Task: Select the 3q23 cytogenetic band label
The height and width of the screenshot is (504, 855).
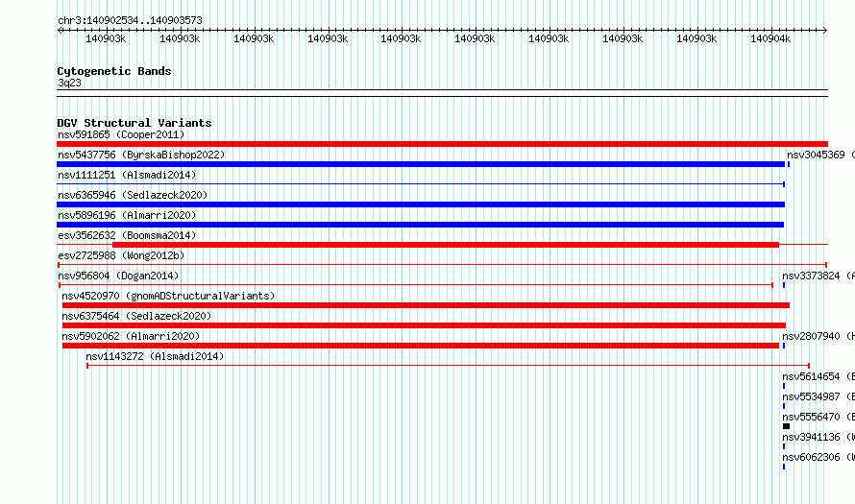Action: click(x=69, y=83)
